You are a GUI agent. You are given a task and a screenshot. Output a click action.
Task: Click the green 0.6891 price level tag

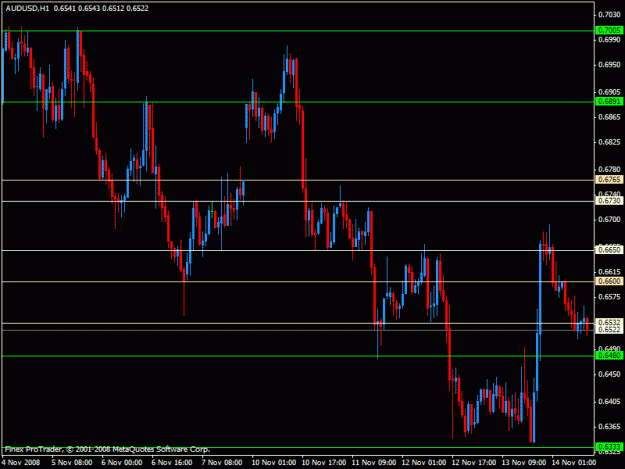(609, 102)
